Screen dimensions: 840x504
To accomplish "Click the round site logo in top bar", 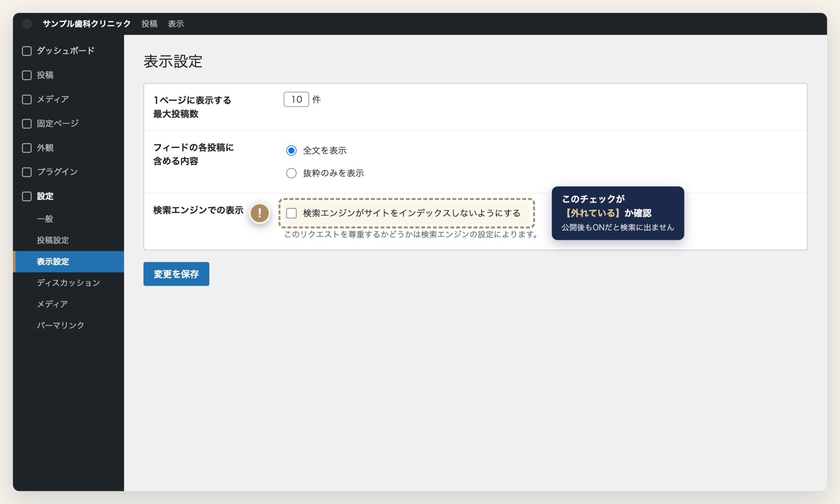I will point(27,24).
